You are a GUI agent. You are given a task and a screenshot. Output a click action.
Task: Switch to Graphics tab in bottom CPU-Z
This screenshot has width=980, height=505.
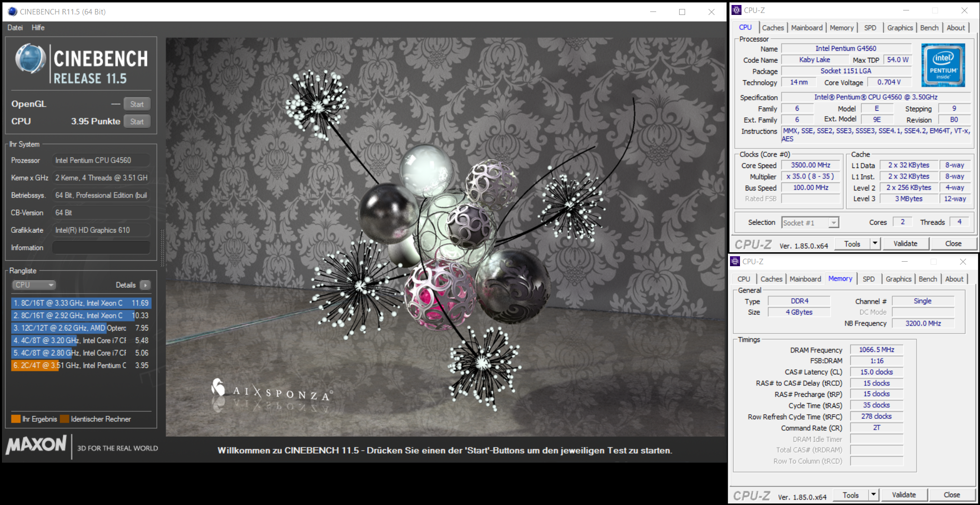coord(899,279)
